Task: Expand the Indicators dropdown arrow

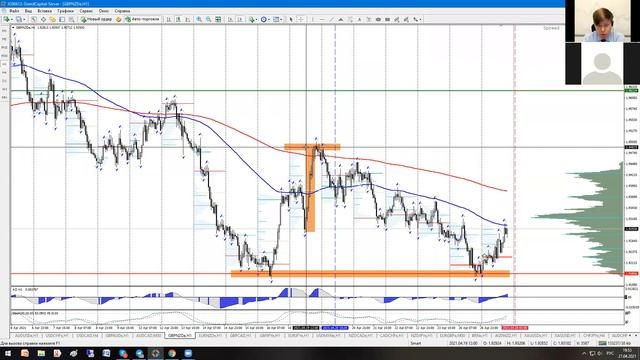Action: (x=256, y=19)
